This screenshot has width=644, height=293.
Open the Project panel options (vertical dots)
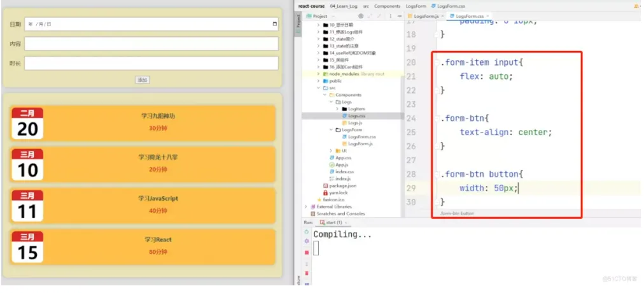tap(391, 16)
